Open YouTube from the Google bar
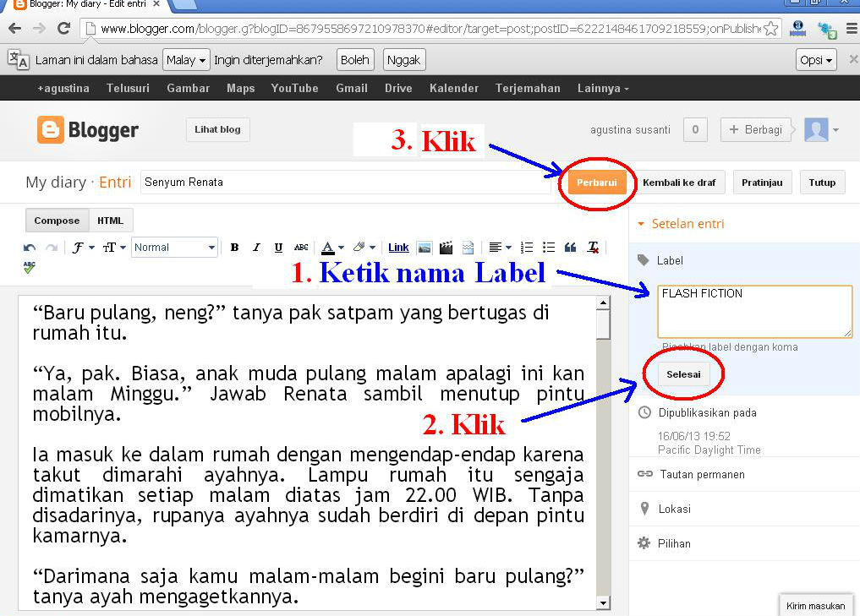The width and height of the screenshot is (860, 616). [x=294, y=88]
